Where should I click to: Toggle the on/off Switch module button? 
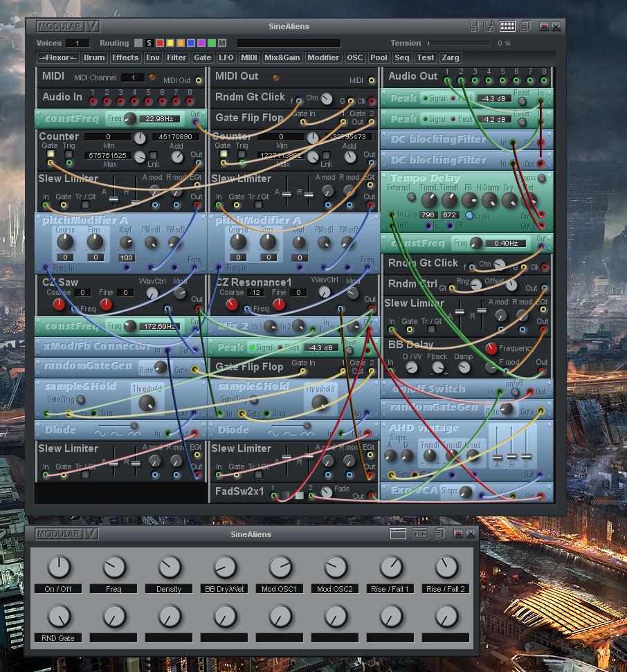516,392
